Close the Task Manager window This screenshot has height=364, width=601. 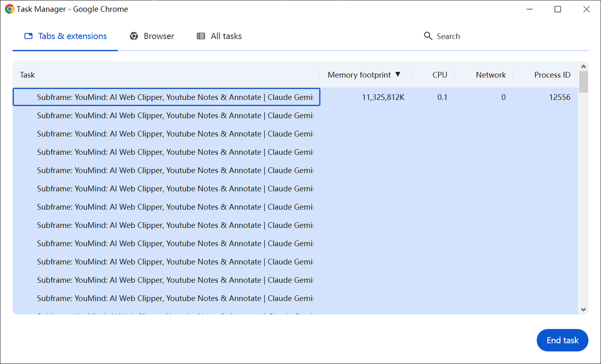pyautogui.click(x=585, y=9)
